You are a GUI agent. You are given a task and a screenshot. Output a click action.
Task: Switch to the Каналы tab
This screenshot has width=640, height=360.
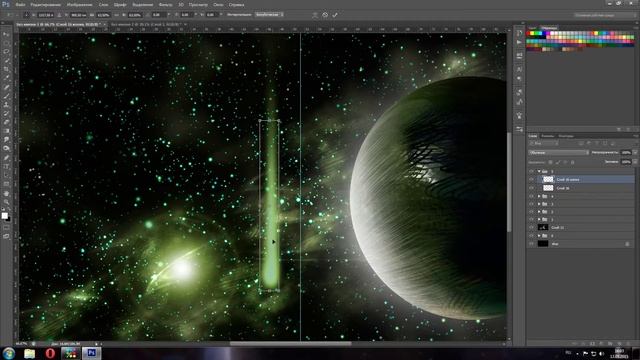tap(548, 136)
